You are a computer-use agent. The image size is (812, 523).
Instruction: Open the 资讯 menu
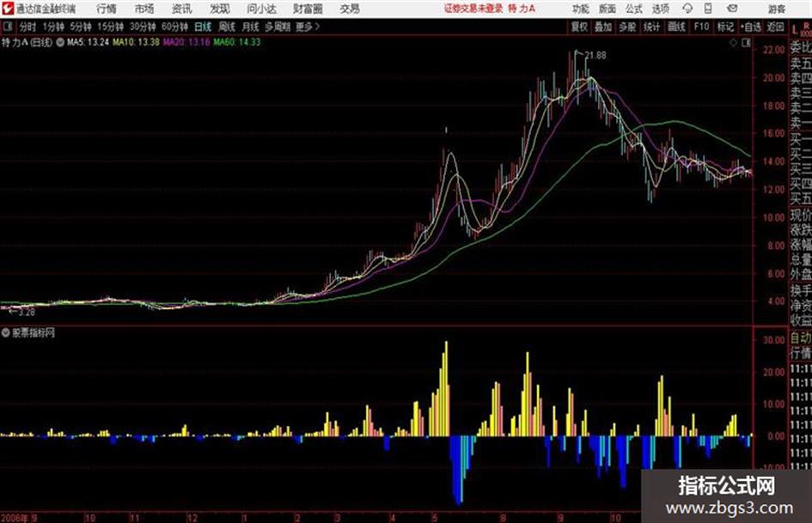tap(182, 9)
